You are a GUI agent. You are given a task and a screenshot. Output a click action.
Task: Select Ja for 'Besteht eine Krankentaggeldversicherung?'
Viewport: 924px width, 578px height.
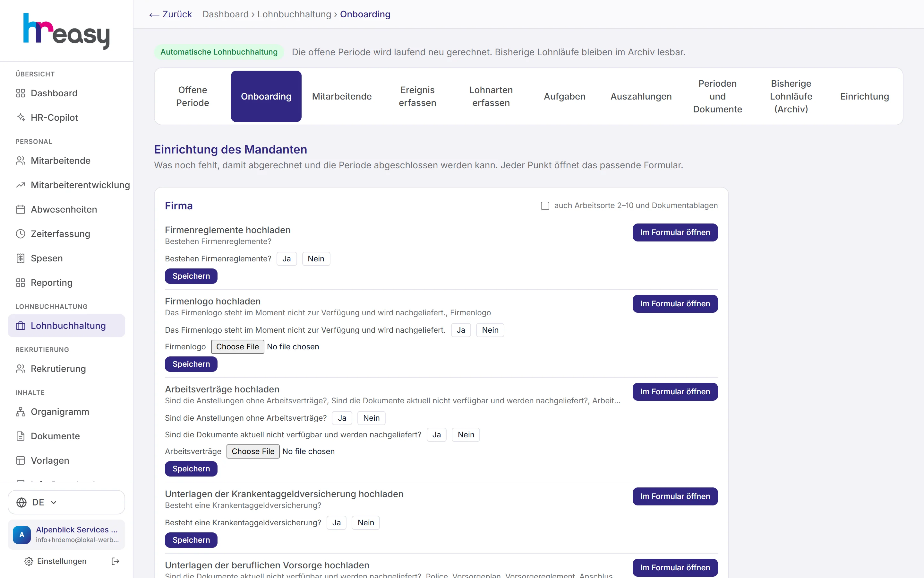tap(336, 522)
